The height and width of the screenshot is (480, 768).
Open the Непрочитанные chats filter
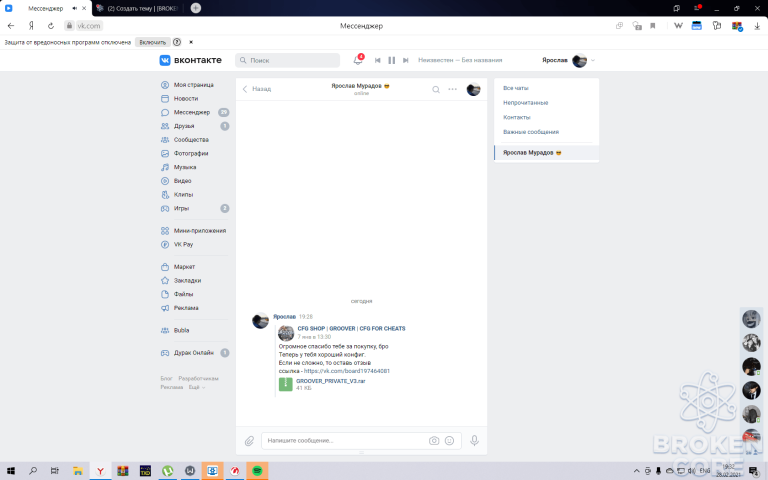(526, 103)
